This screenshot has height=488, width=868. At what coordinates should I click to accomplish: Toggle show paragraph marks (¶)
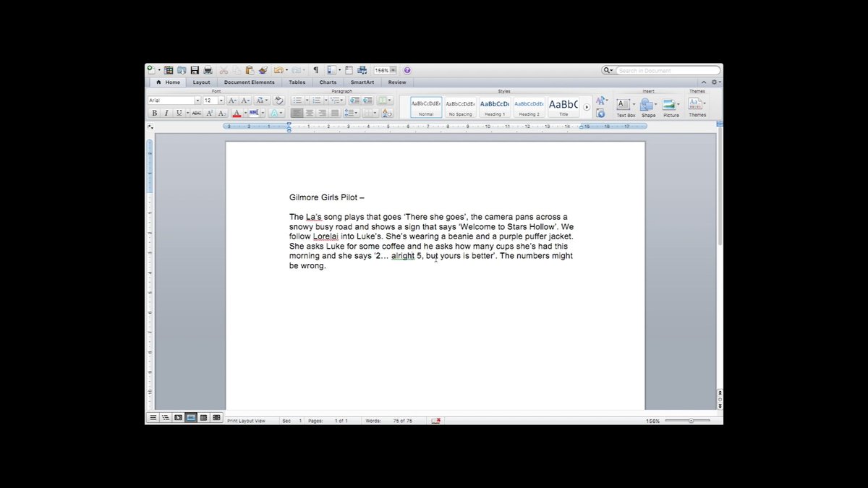tap(315, 70)
